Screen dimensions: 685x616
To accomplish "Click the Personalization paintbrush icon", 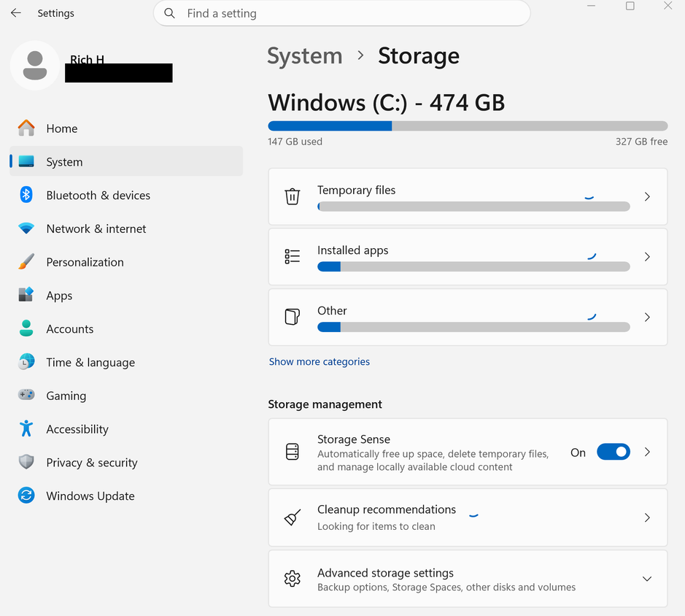I will (x=26, y=261).
